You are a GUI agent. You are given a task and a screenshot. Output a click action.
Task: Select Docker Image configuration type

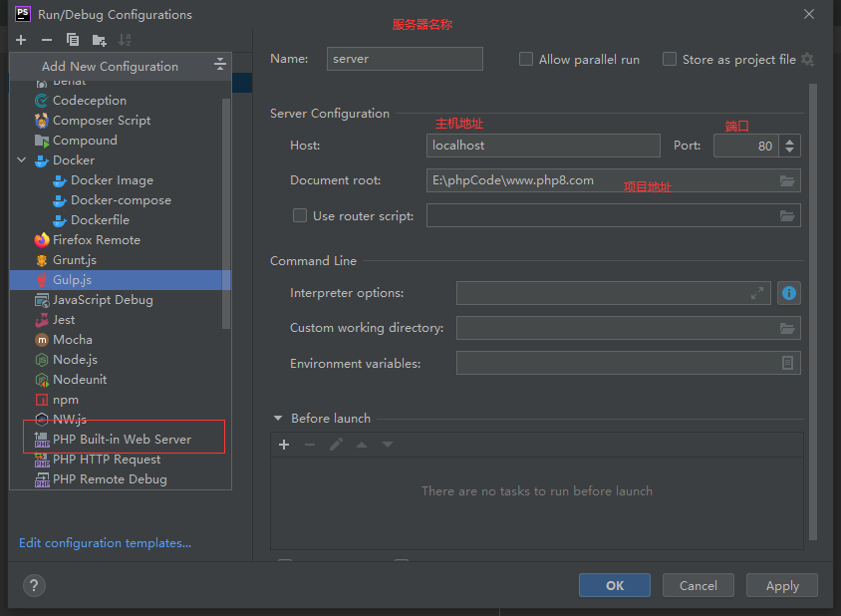[121, 180]
